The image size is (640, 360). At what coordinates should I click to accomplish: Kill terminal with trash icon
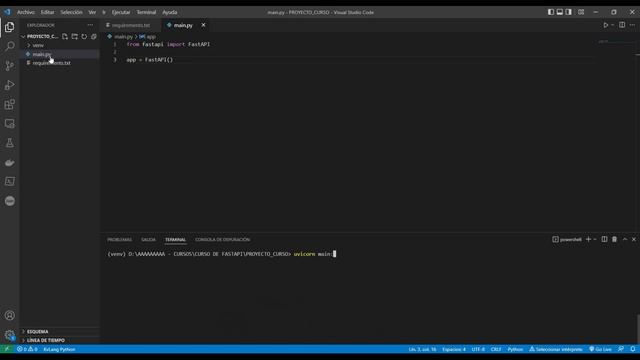614,239
